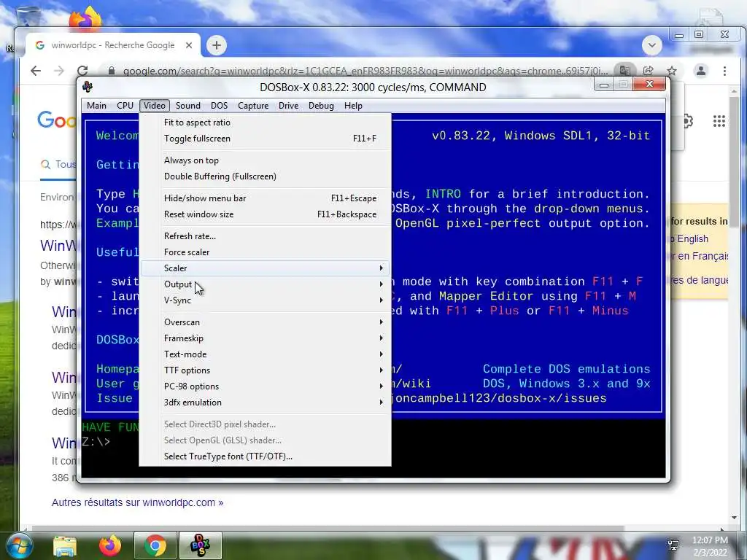This screenshot has width=747, height=560.
Task: Expand the Text-mode submenu
Action: tap(265, 354)
